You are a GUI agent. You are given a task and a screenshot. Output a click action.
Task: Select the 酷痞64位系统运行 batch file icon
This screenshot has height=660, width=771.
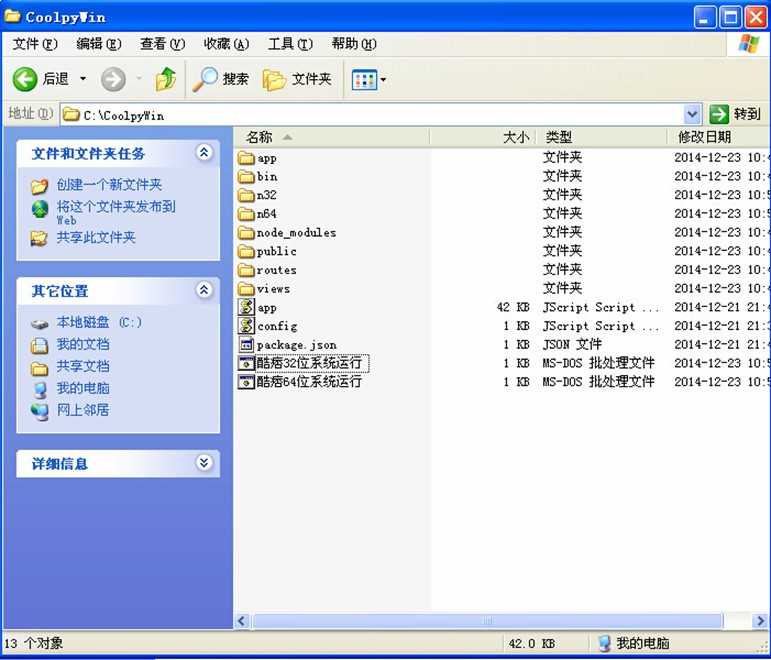click(x=246, y=382)
